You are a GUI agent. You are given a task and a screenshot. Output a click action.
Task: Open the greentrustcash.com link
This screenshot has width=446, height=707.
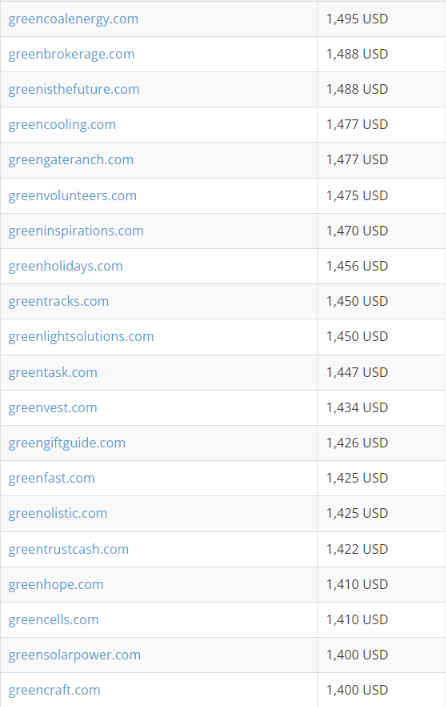(69, 549)
